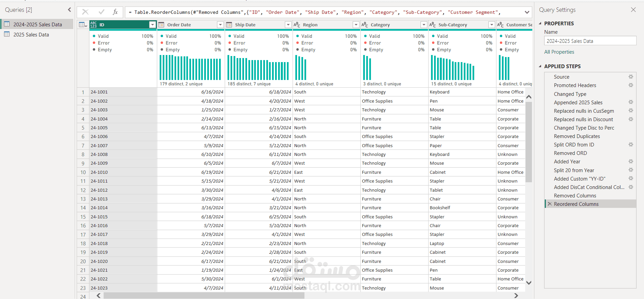Viewport: 644px width, 299px height.
Task: Change the Order Date column type icon
Action: point(161,25)
